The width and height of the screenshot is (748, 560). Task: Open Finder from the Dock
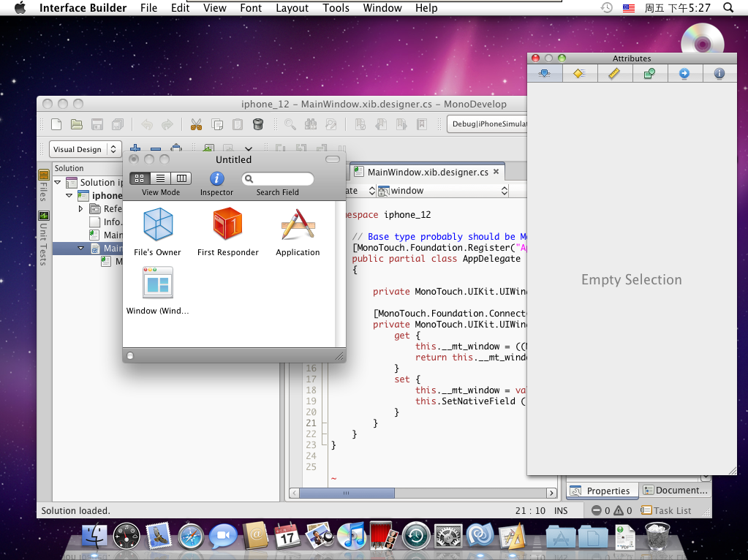pos(94,536)
